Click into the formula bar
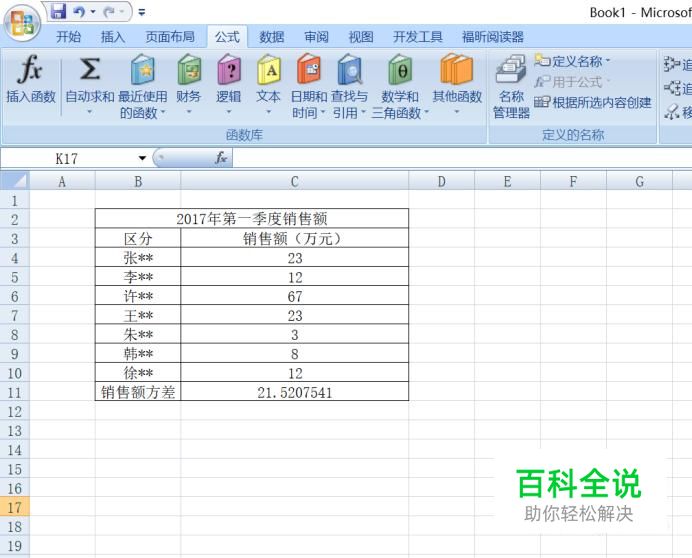Image resolution: width=692 pixels, height=558 pixels. click(462, 158)
